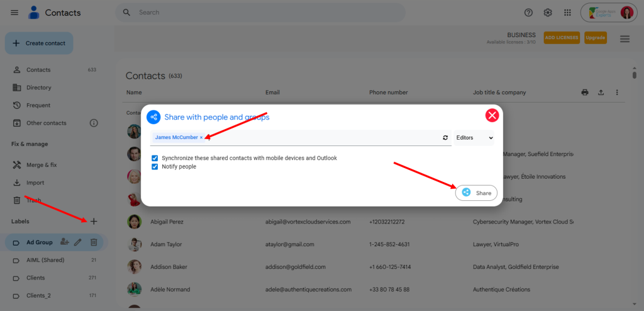Delete Ad Group label with trash icon
Viewport: 644px width, 311px height.
tap(93, 242)
